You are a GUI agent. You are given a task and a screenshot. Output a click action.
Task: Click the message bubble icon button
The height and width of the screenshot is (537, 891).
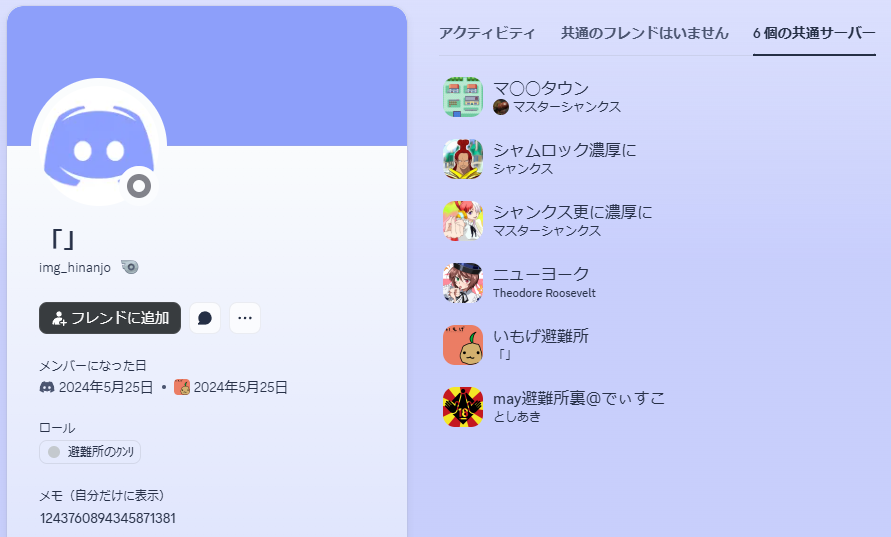[x=205, y=318]
